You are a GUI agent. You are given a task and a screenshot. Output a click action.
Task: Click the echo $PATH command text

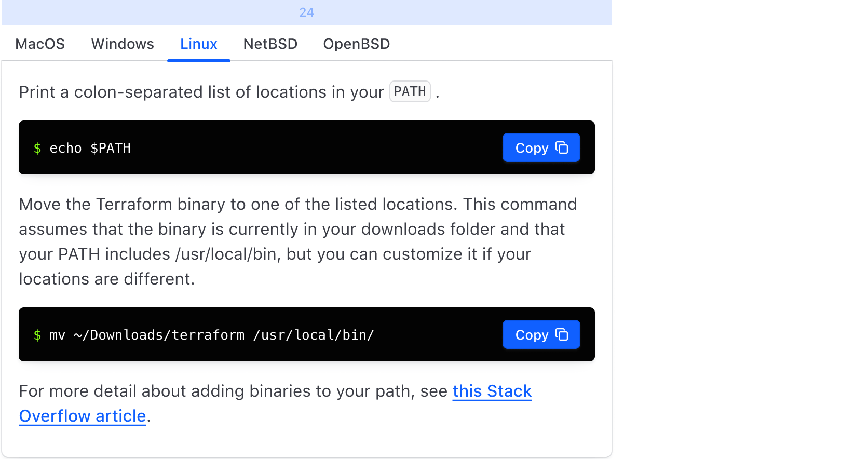point(90,148)
